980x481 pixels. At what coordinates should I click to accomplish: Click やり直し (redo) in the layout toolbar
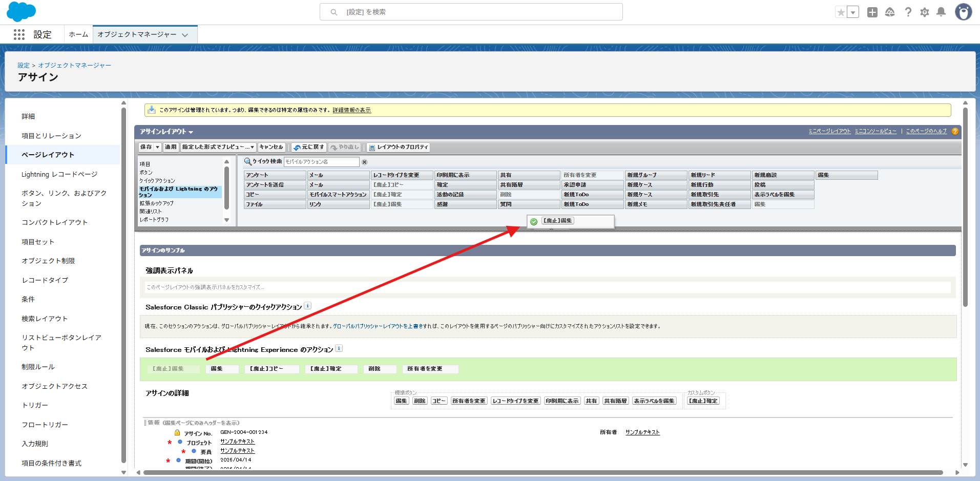(345, 147)
